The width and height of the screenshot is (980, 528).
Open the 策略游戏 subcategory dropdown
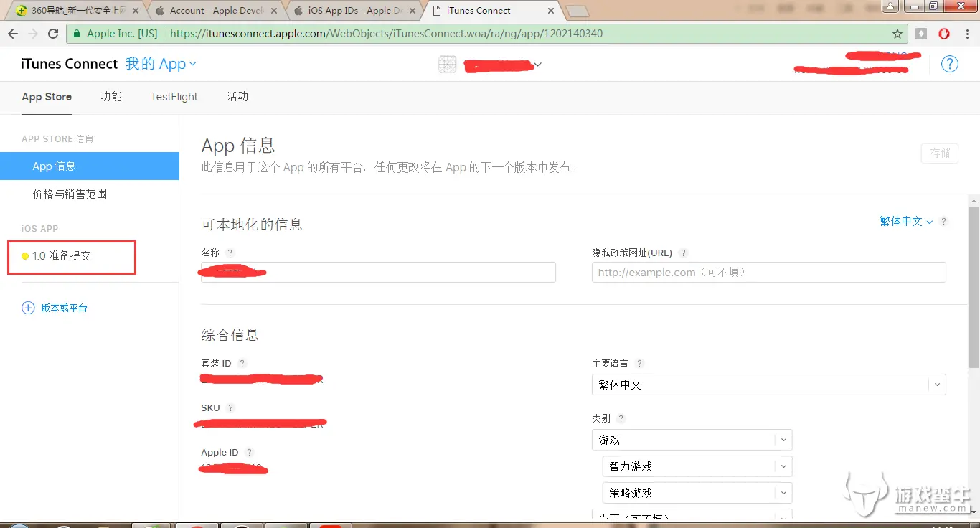[x=697, y=493]
